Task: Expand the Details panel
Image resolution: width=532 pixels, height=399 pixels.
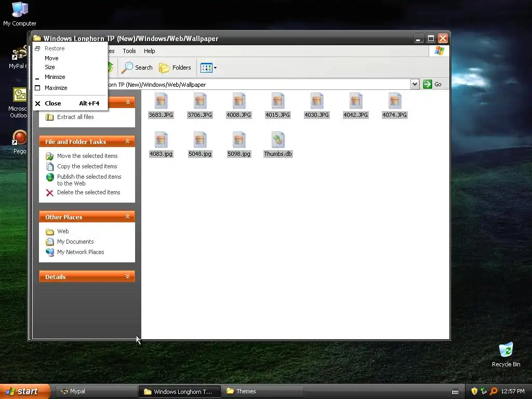Action: click(128, 276)
